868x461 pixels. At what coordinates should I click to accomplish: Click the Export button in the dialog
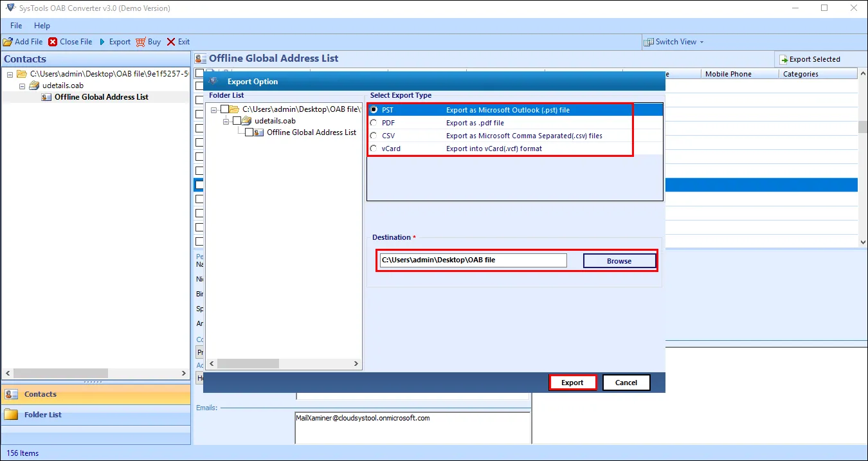572,383
